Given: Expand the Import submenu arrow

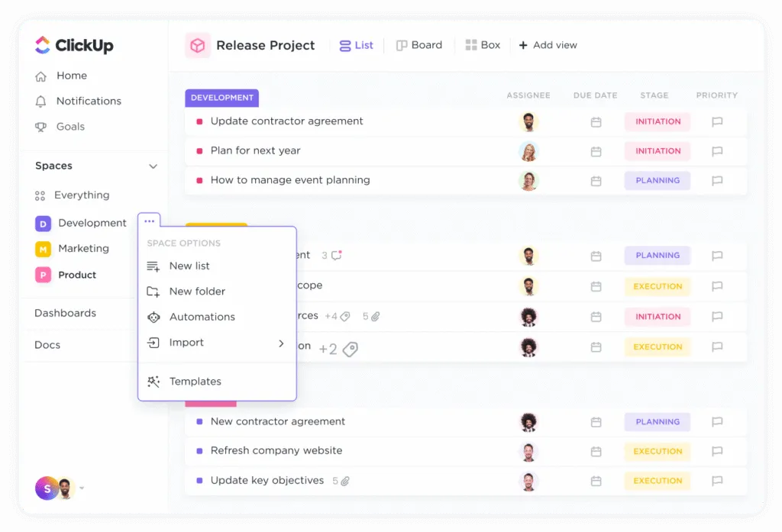Looking at the screenshot, I should (x=281, y=343).
